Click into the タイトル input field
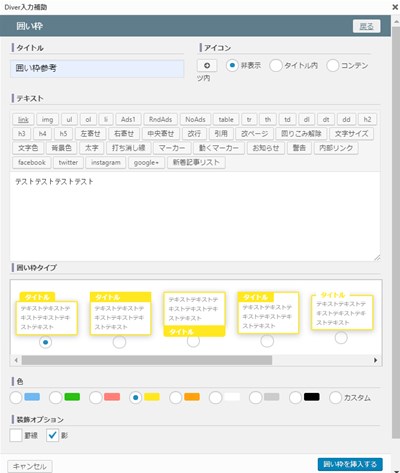Image resolution: width=400 pixels, height=473 pixels. tap(97, 68)
